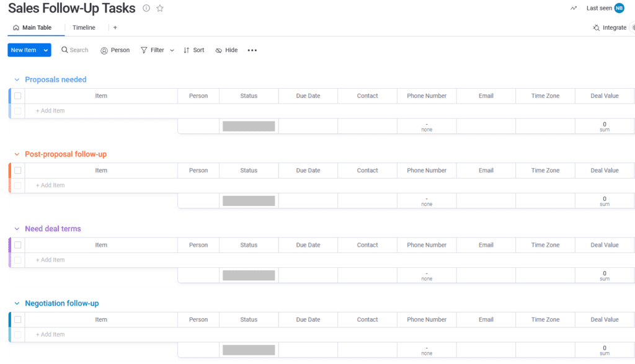The image size is (635, 364).
Task: Collapse the Proposals needed group
Action: pos(16,79)
